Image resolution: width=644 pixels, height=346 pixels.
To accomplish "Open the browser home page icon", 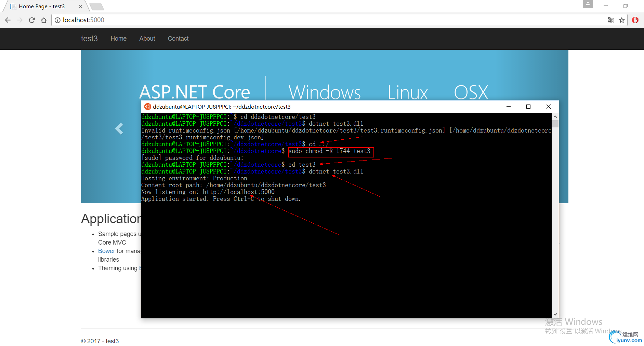I will point(44,20).
